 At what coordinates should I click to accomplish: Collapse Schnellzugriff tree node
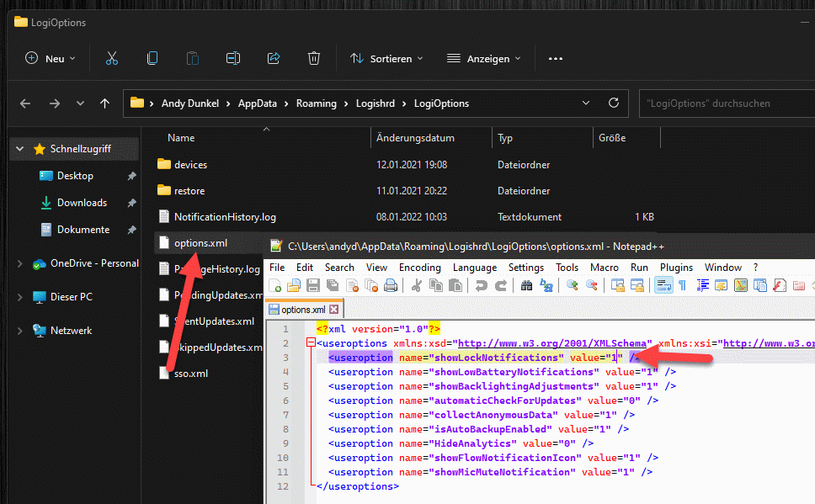coord(19,149)
